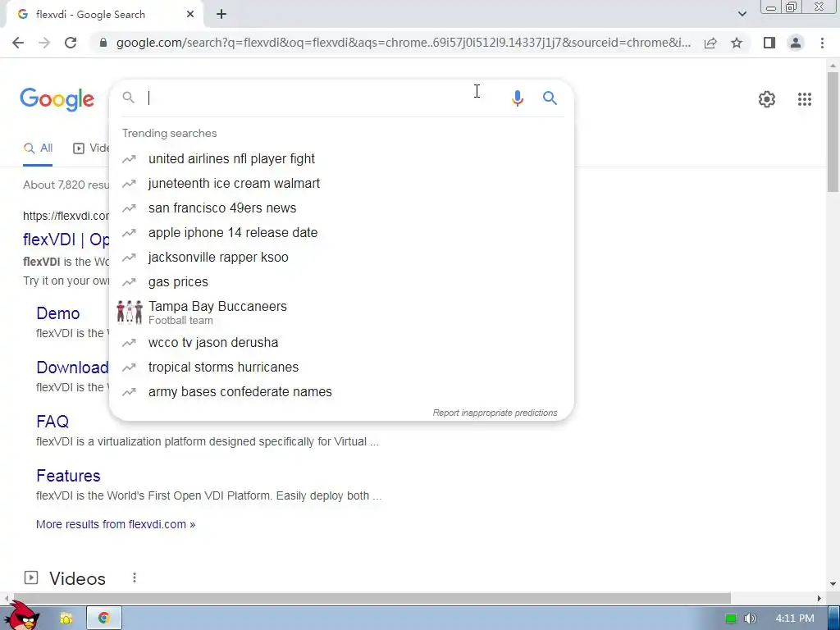This screenshot has width=840, height=630.
Task: Click the 4:11 PM taskbar clock
Action: [x=795, y=619]
